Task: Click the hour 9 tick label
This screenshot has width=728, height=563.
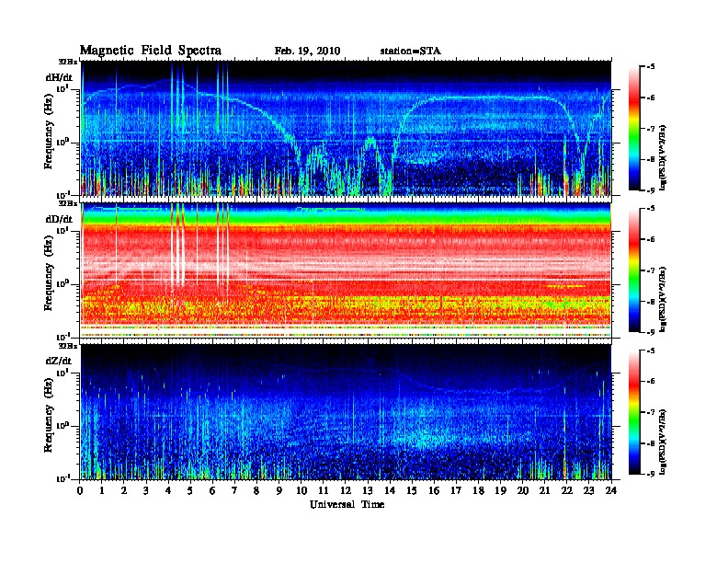Action: click(279, 490)
